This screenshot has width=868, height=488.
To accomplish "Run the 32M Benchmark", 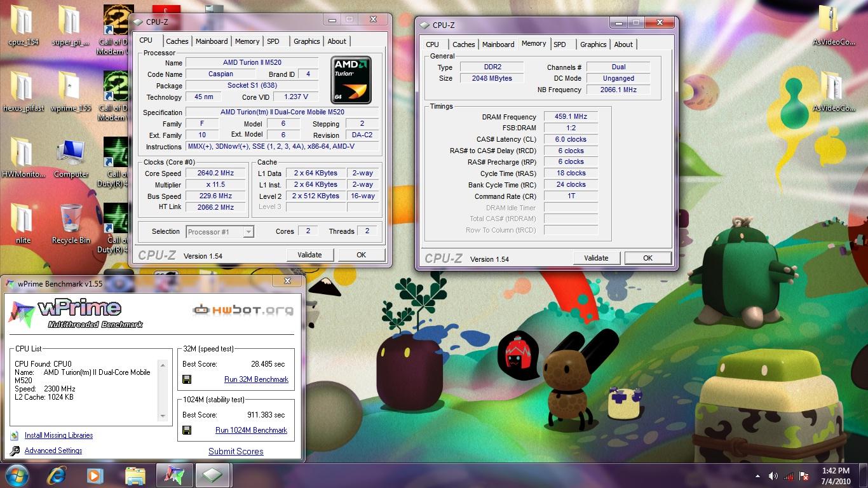I will point(256,379).
